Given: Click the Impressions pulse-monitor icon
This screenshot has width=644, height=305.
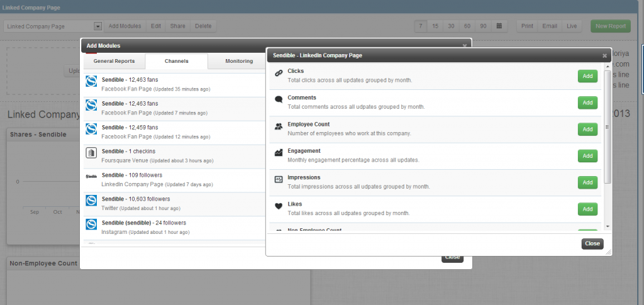Looking at the screenshot, I should point(279,179).
